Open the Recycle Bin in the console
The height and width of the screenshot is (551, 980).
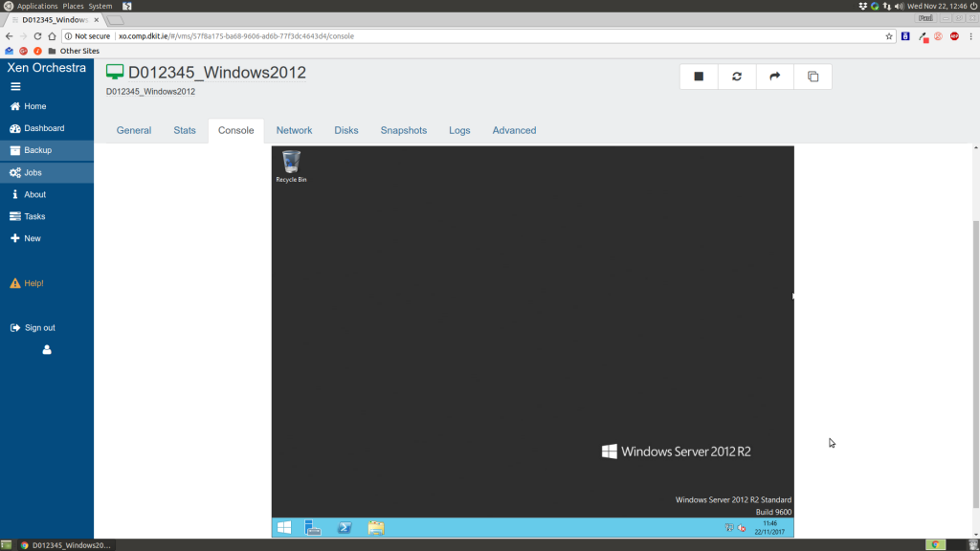(x=291, y=166)
